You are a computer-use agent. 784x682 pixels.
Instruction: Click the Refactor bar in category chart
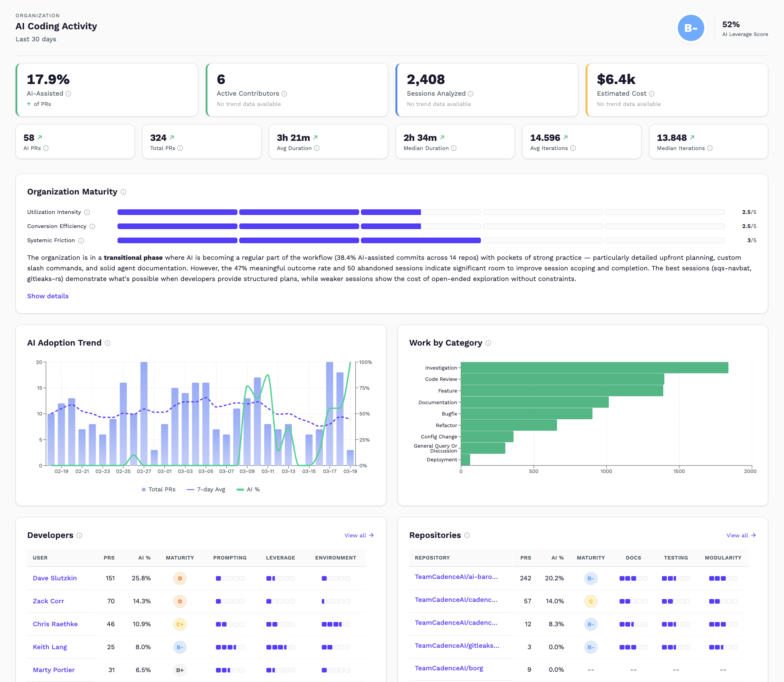(509, 425)
